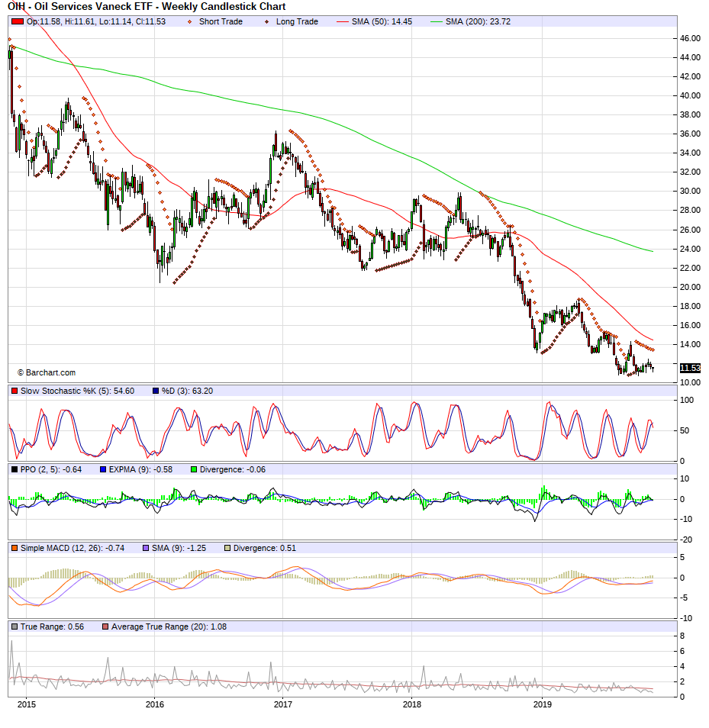
Task: Click the SMA (9): -1.25 label
Action: (x=179, y=548)
